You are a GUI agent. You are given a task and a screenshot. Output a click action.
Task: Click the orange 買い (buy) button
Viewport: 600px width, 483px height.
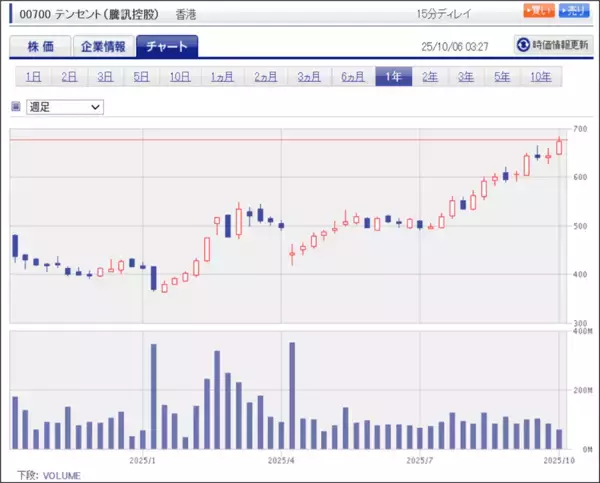[537, 11]
